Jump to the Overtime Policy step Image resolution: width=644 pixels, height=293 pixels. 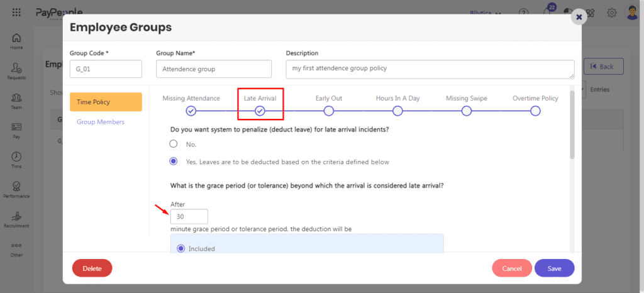pos(535,111)
